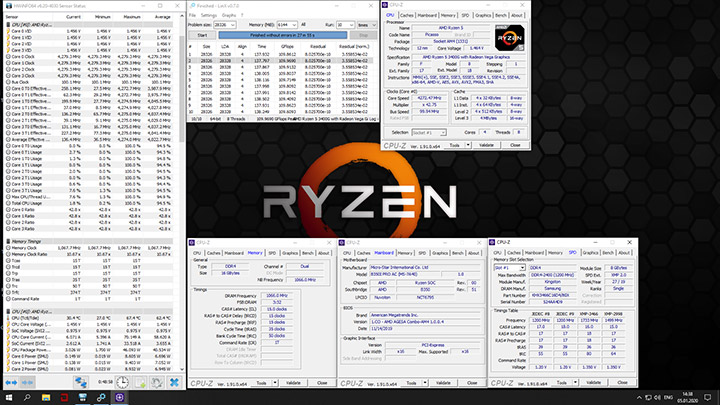Open the taskbar clock and date
Viewport: 720px width, 405px height.
[x=687, y=398]
